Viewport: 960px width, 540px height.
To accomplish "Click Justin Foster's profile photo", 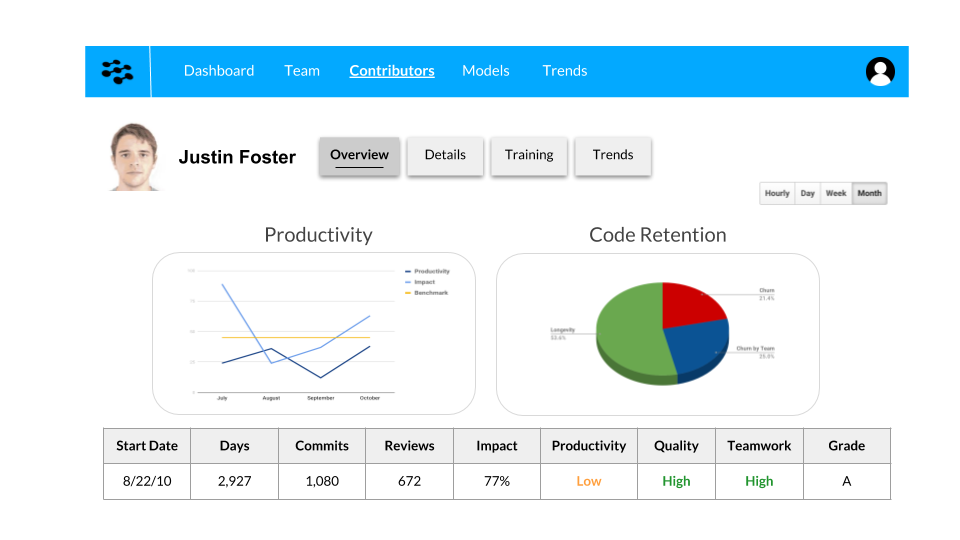I will click(x=134, y=157).
